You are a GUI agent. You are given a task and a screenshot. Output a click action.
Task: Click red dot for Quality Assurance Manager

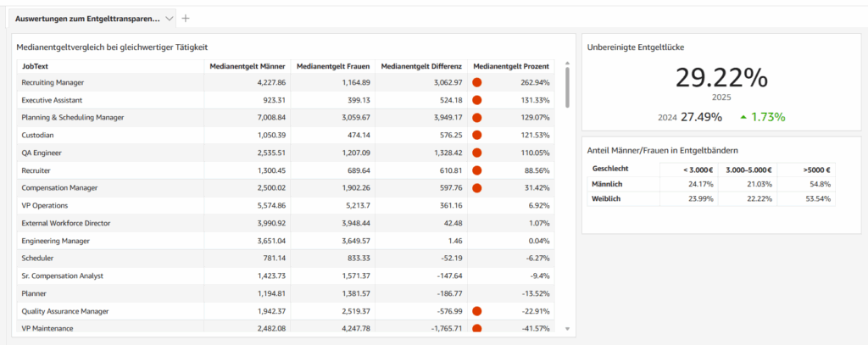477,311
